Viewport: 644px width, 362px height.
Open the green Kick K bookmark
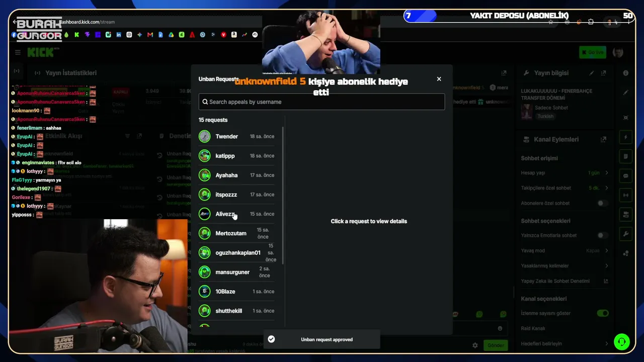tap(76, 35)
